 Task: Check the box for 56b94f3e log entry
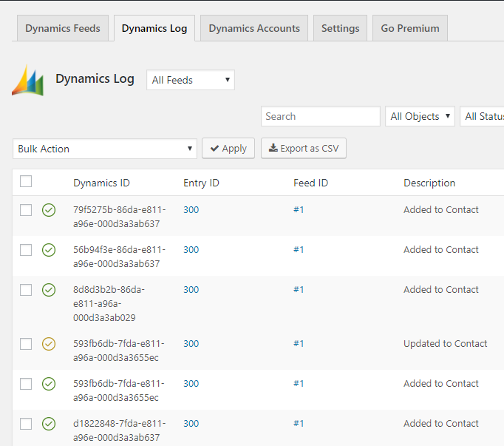[x=26, y=250]
